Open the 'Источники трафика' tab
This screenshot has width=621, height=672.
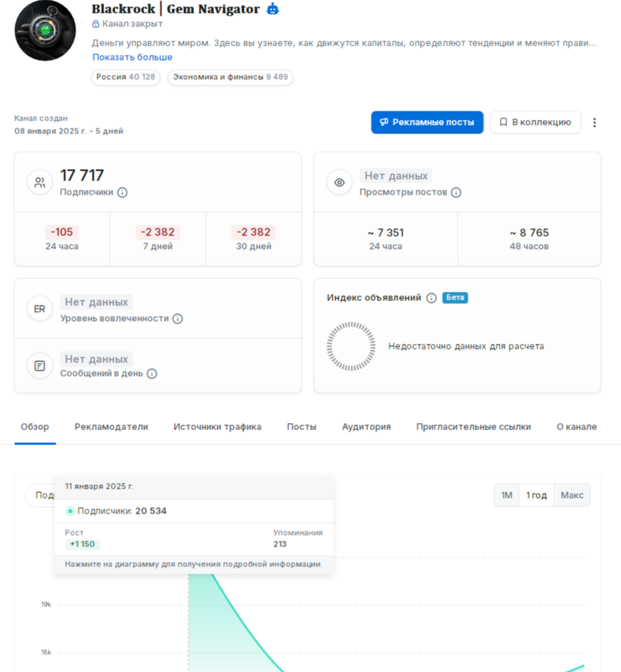[x=217, y=427]
